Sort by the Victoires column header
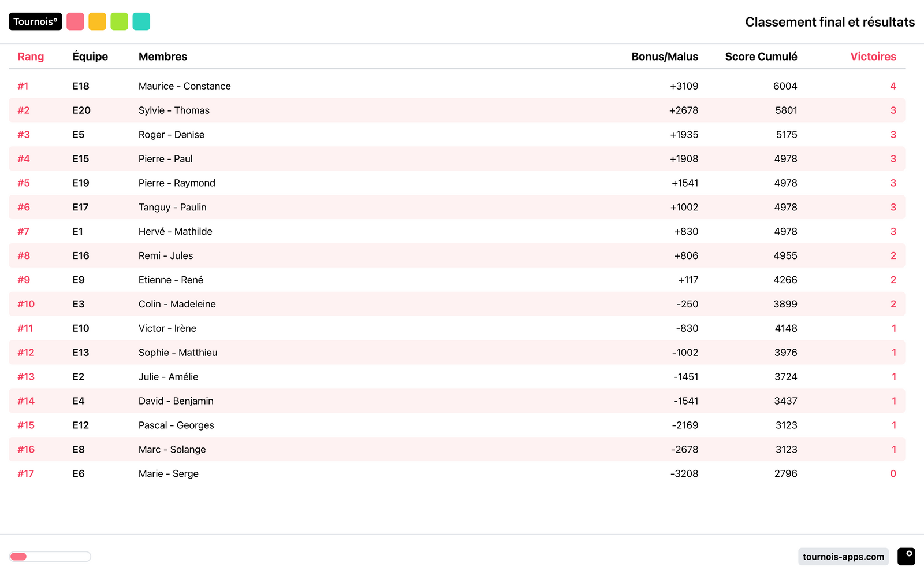Screen dimensions: 924x578 click(x=873, y=57)
